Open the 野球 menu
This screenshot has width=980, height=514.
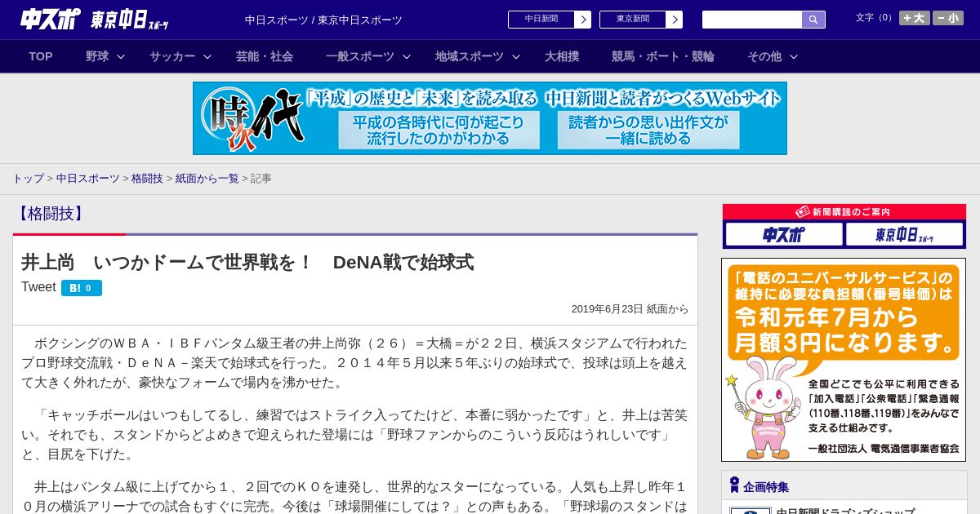[x=97, y=56]
